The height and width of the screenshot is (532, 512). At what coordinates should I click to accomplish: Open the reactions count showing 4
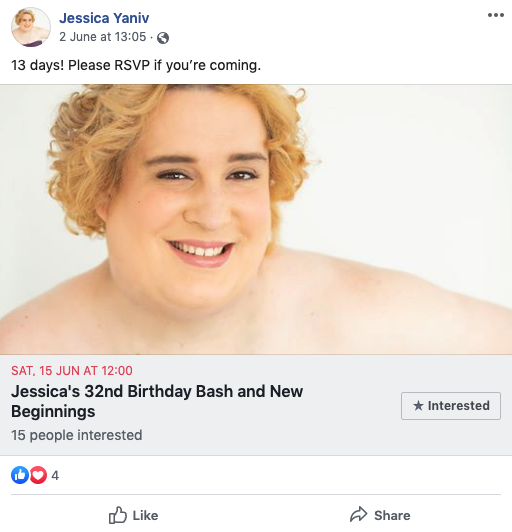click(55, 475)
